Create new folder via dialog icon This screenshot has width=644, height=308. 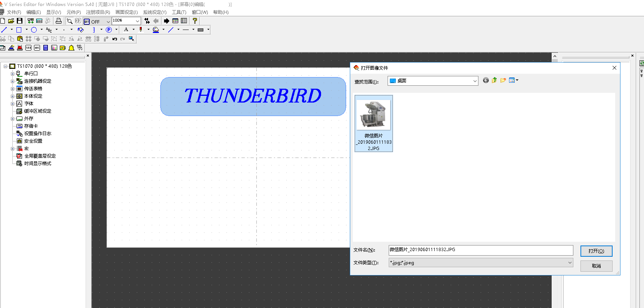(x=503, y=80)
